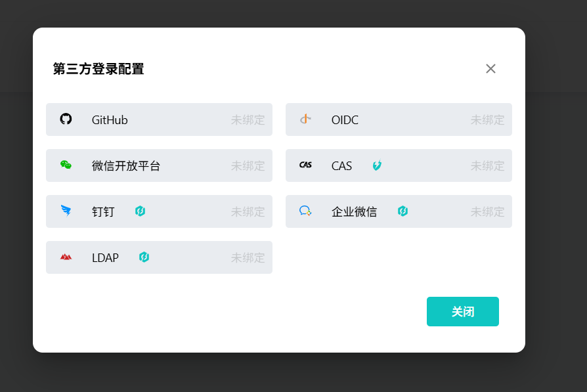
Task: Click 未绑定 status in CAS row
Action: pyautogui.click(x=487, y=166)
